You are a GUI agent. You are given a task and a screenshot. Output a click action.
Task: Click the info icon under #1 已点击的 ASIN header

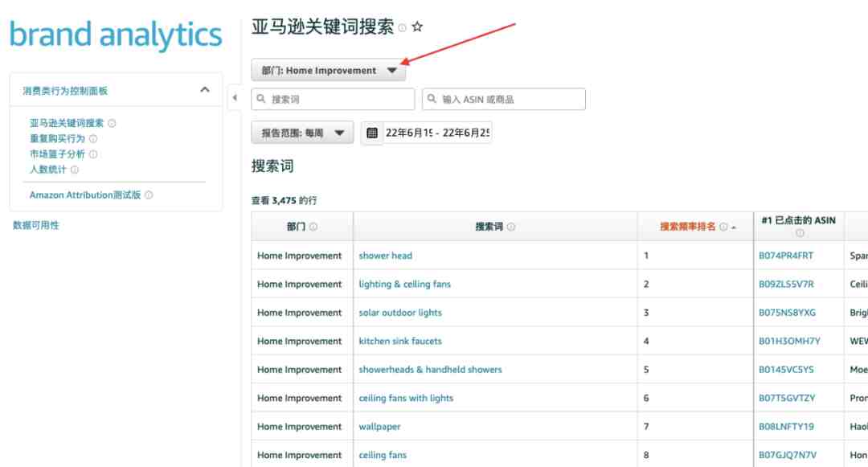pos(800,233)
